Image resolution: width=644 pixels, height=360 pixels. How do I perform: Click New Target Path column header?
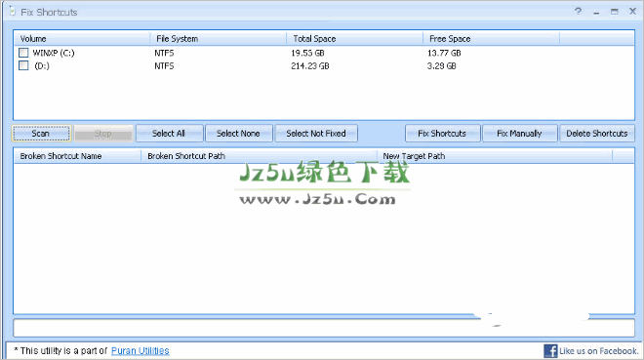[495, 156]
